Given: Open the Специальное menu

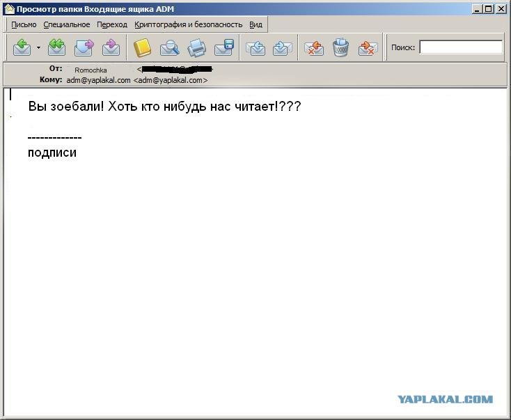Looking at the screenshot, I should pos(67,25).
